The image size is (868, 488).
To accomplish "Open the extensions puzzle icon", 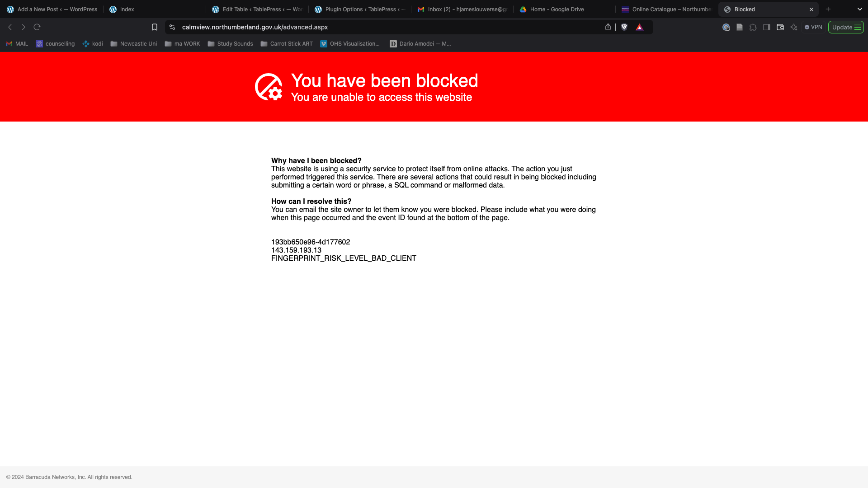I will (753, 27).
